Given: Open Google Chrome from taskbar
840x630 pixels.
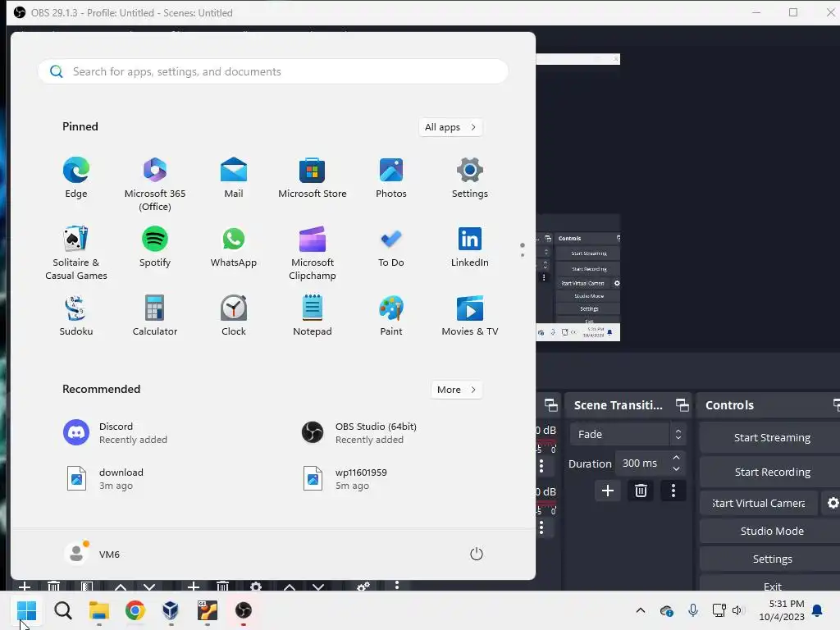Looking at the screenshot, I should point(135,610).
